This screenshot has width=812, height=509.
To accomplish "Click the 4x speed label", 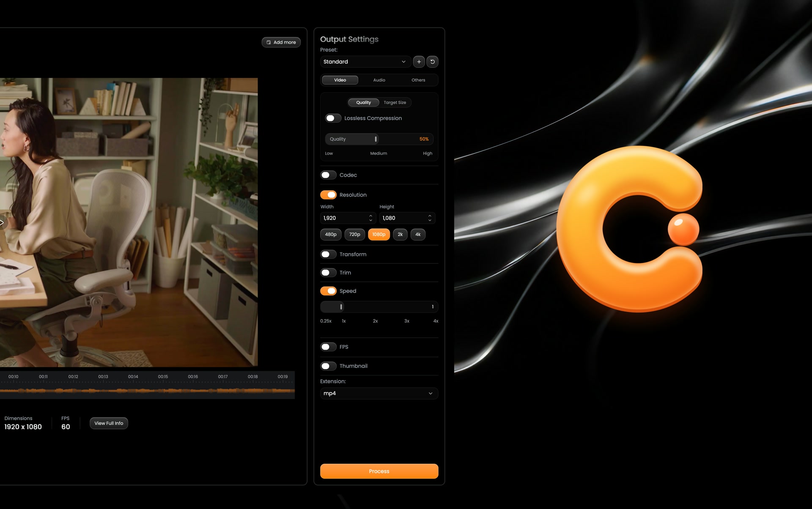I will [x=436, y=321].
